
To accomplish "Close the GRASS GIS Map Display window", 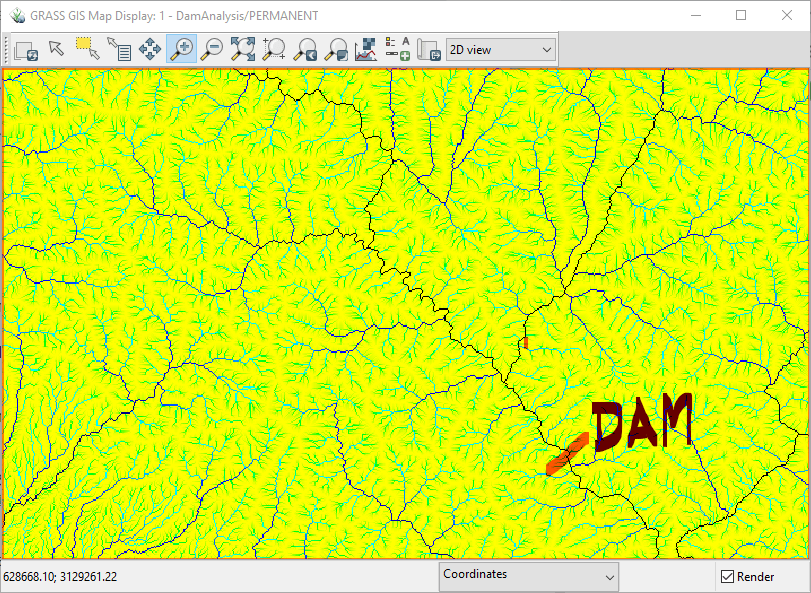I will point(787,16).
